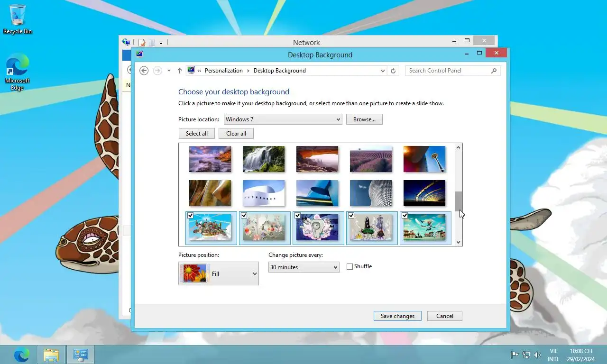Viewport: 607px width, 364px height.
Task: Open the Recycle Bin desktop icon
Action: coord(18,19)
